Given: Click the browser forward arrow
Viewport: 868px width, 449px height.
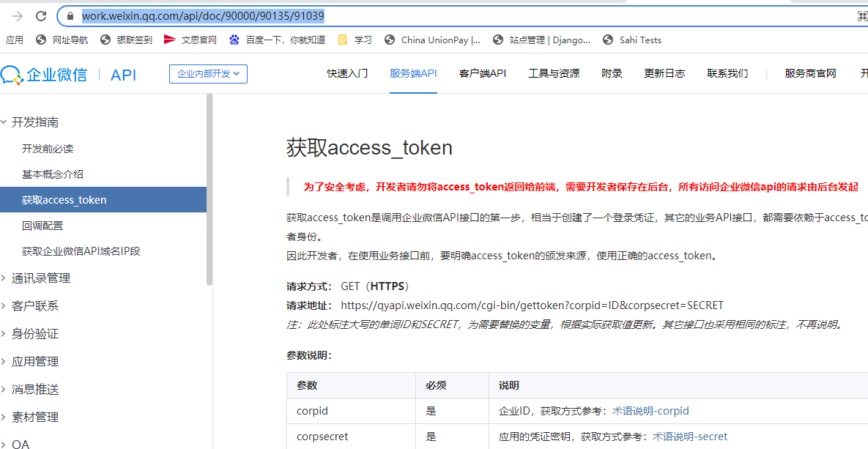Looking at the screenshot, I should point(18,16).
